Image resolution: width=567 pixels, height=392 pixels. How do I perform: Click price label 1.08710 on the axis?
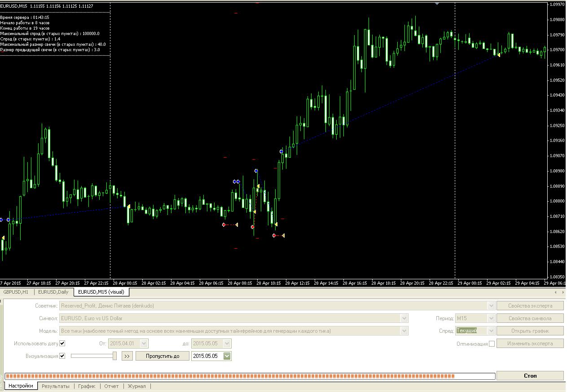coord(557,216)
